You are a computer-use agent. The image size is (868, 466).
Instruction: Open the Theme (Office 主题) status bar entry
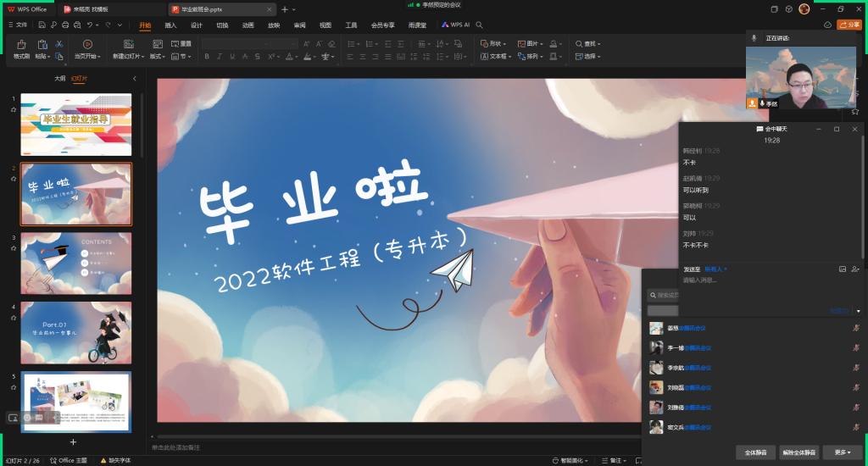coord(69,460)
